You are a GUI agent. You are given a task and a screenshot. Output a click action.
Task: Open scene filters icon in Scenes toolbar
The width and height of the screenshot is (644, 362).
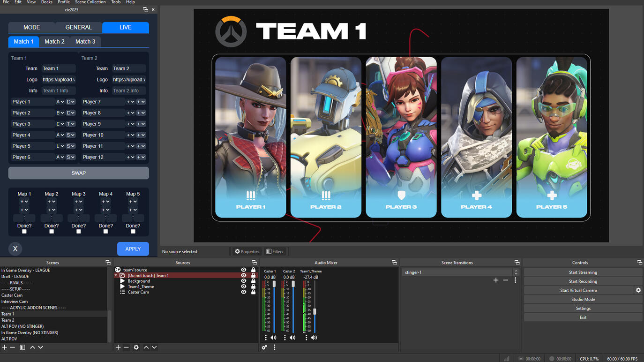22,347
